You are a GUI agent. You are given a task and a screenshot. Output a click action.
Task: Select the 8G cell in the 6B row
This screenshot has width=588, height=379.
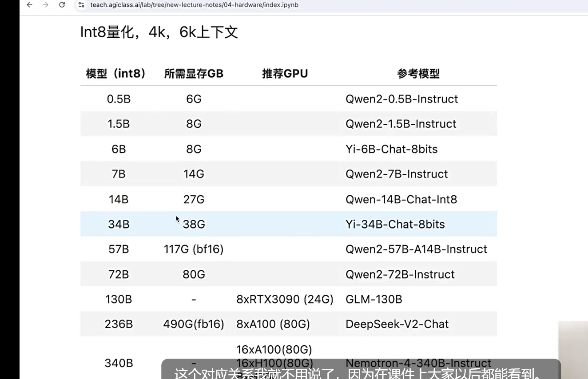click(x=194, y=149)
